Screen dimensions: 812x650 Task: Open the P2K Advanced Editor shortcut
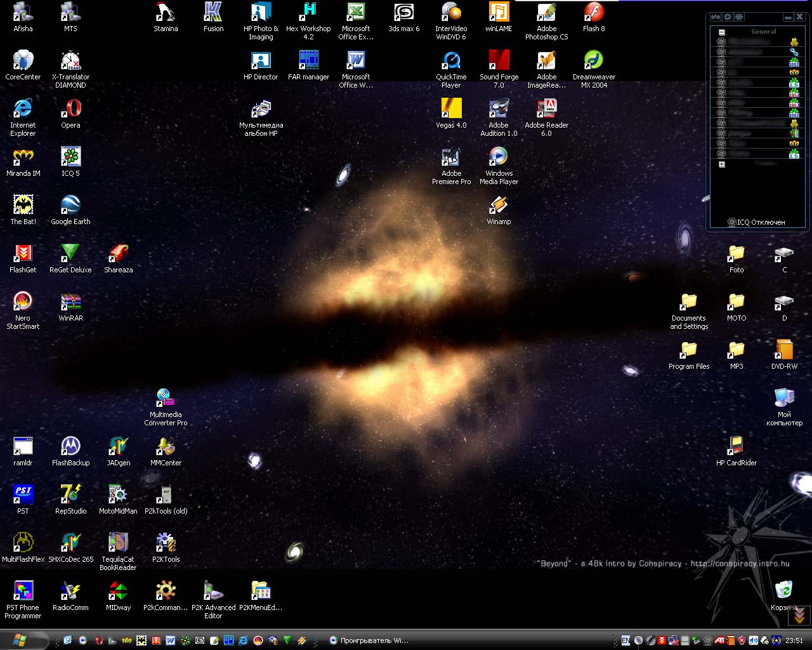(213, 600)
